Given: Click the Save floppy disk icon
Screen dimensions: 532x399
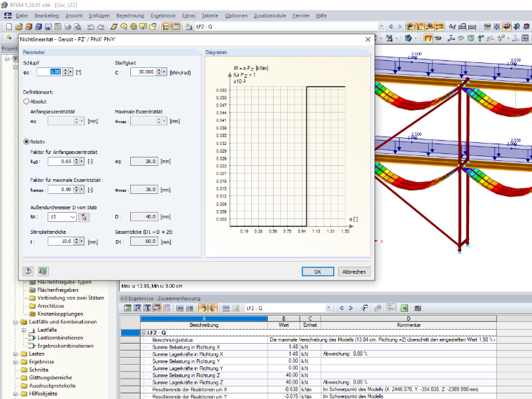Looking at the screenshot, I should (x=48, y=27).
